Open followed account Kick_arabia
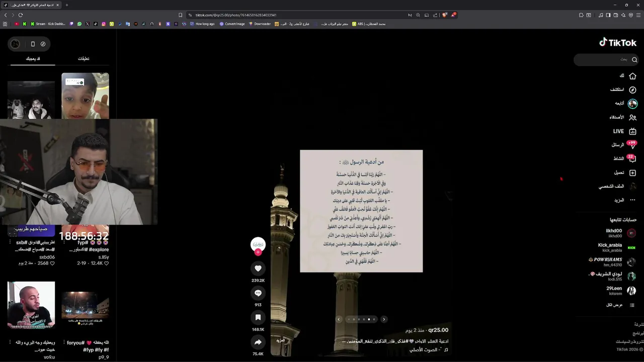The width and height of the screenshot is (644, 362). pyautogui.click(x=617, y=247)
